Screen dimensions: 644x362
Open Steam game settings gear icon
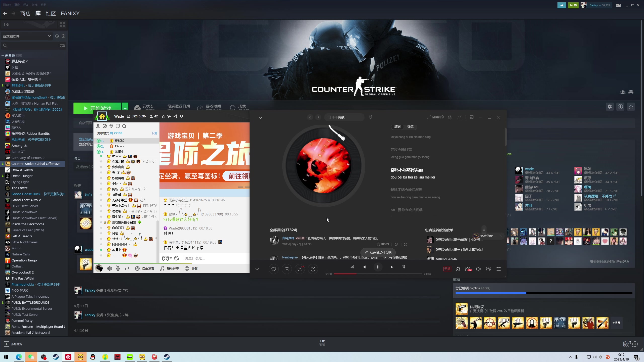(x=610, y=107)
